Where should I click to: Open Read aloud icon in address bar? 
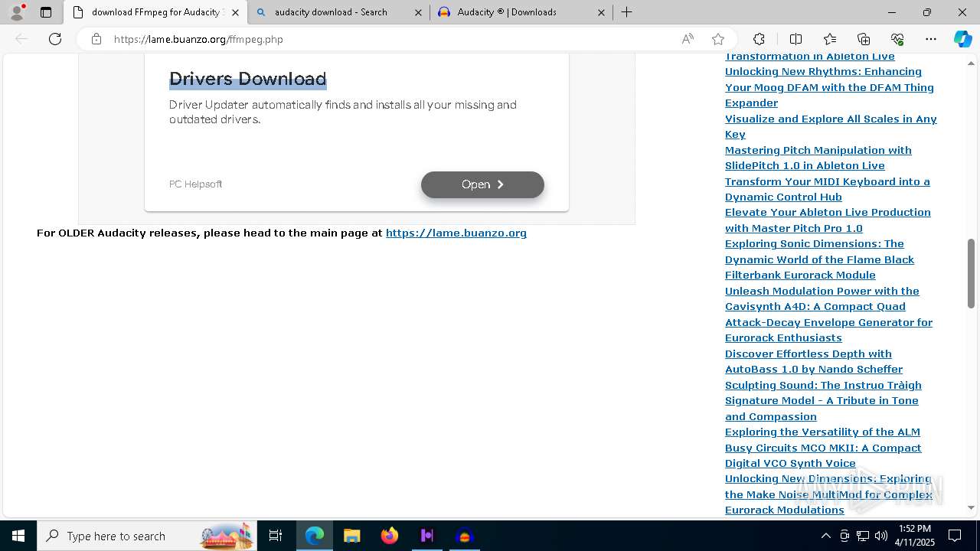[x=688, y=39]
